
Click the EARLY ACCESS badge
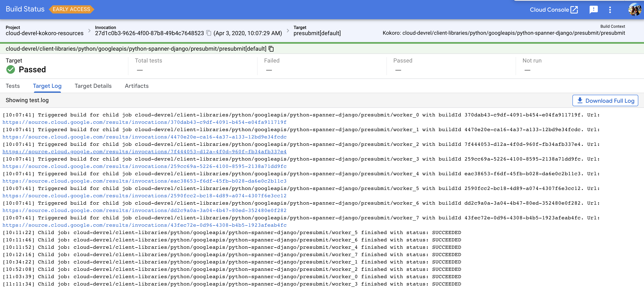pos(71,9)
